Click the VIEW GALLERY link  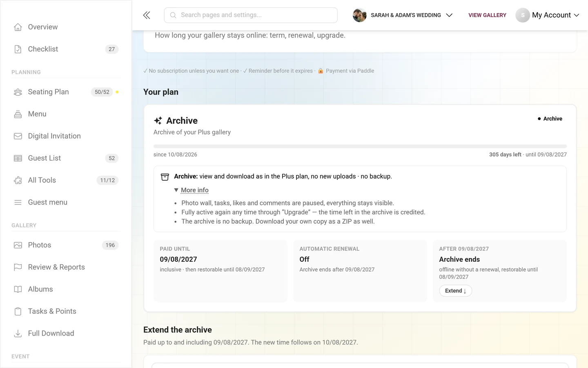click(x=487, y=15)
